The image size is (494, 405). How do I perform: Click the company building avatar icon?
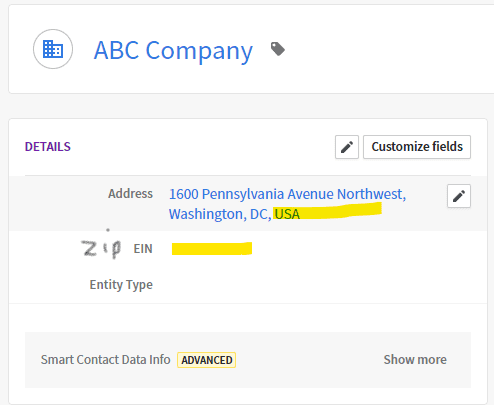coord(53,49)
